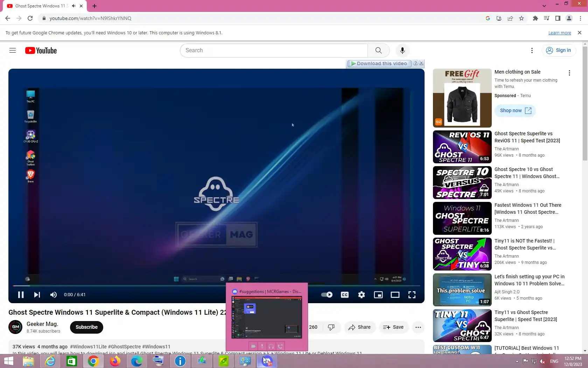Dismiss the Chrome update notification bar
Viewport: 588px width, 368px height.
580,33
